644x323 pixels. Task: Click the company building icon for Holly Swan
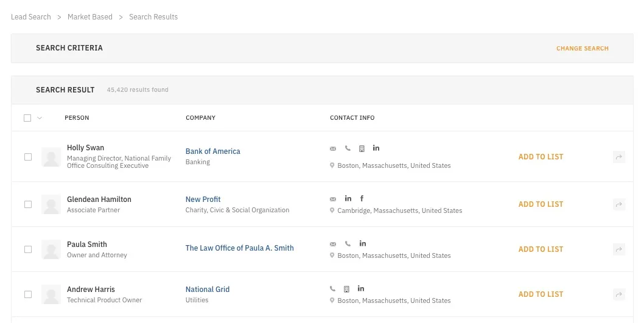pos(362,148)
